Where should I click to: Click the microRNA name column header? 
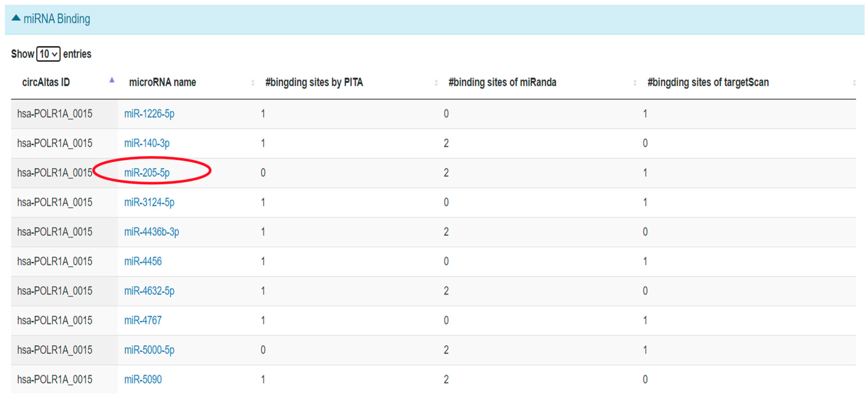tap(162, 82)
